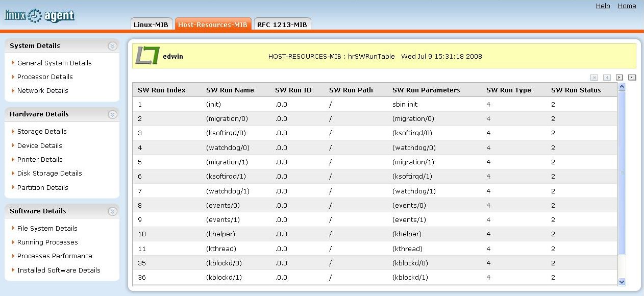Click the Hardware Details panel heading

[39, 114]
